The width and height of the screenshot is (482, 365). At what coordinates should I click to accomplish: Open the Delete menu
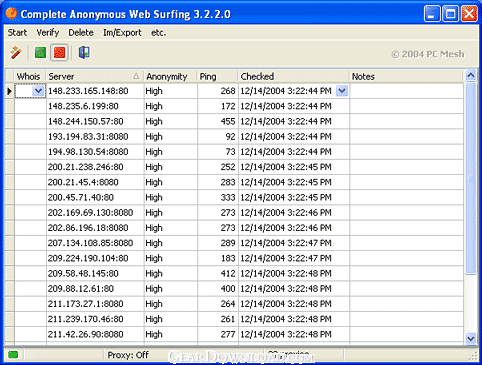point(81,33)
